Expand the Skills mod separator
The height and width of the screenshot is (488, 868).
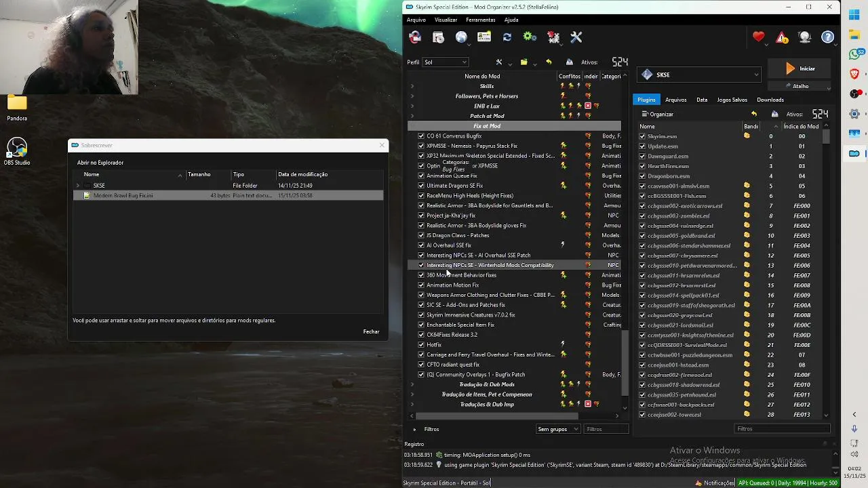[x=412, y=86]
